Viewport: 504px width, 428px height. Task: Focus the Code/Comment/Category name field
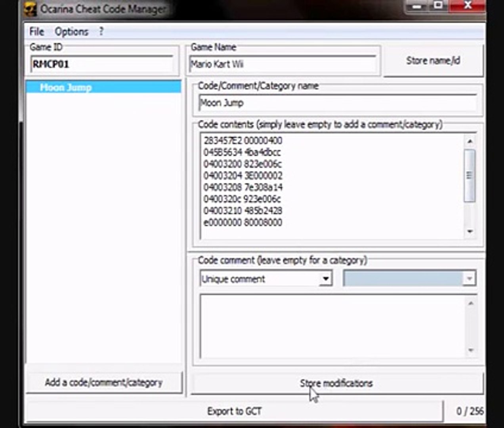click(x=338, y=103)
